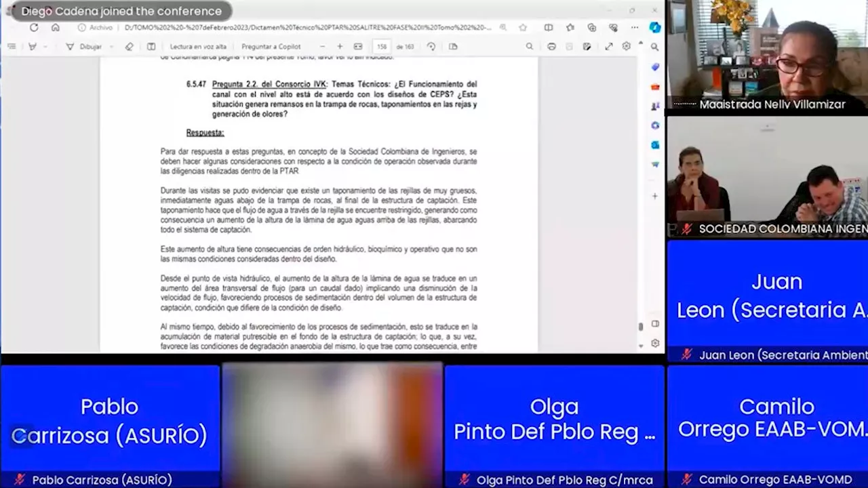Click the '6.5.47' section number
Viewport: 868px width, 488px height.
pos(196,85)
